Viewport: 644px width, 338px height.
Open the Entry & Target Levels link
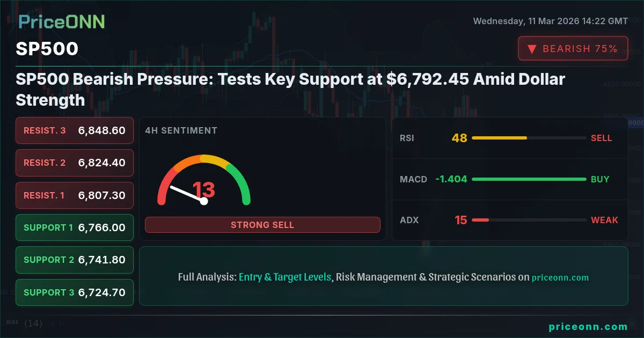pos(285,277)
